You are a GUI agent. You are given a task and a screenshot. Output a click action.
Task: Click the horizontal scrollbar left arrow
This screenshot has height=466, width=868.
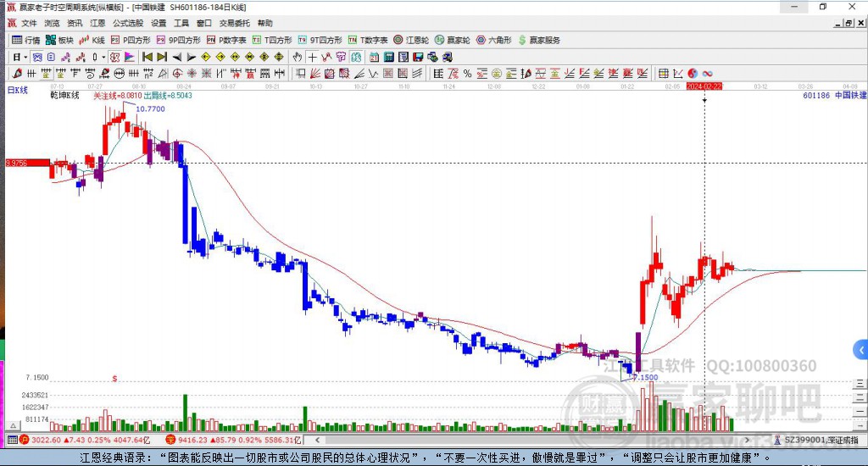[x=318, y=440]
